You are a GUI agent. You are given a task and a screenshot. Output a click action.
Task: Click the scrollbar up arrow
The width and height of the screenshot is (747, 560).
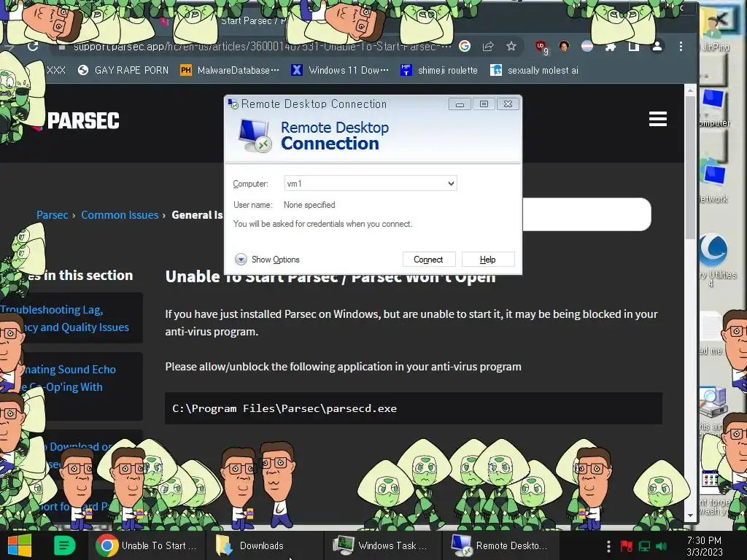[690, 90]
